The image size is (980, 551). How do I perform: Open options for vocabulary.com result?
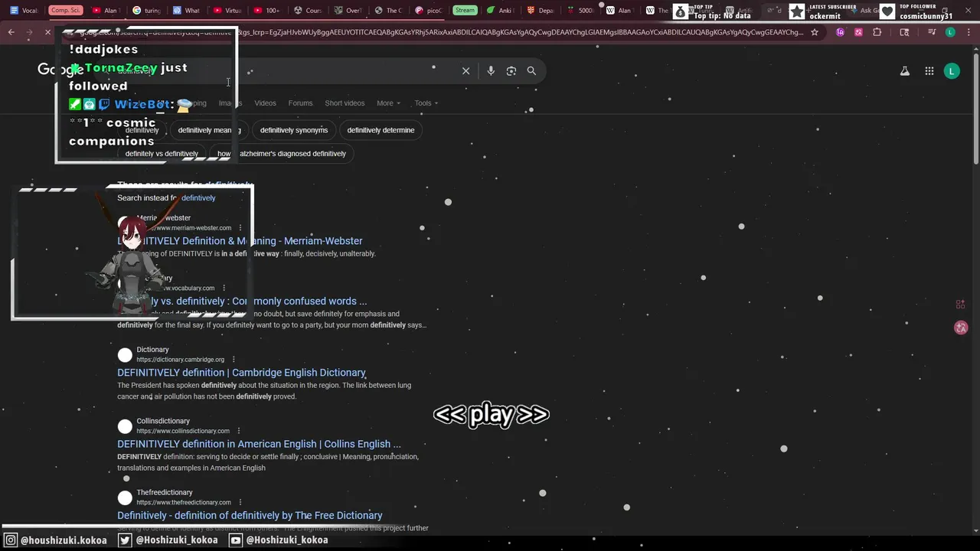tap(224, 289)
